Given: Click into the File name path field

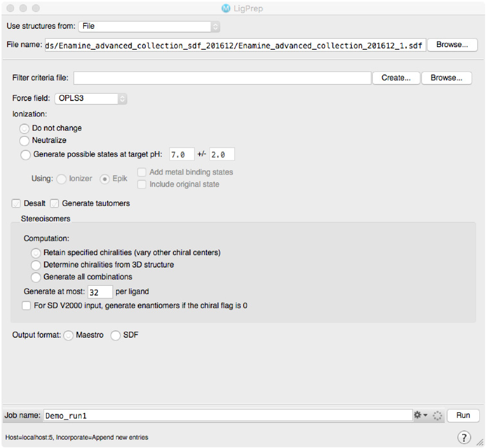Looking at the screenshot, I should coord(235,45).
